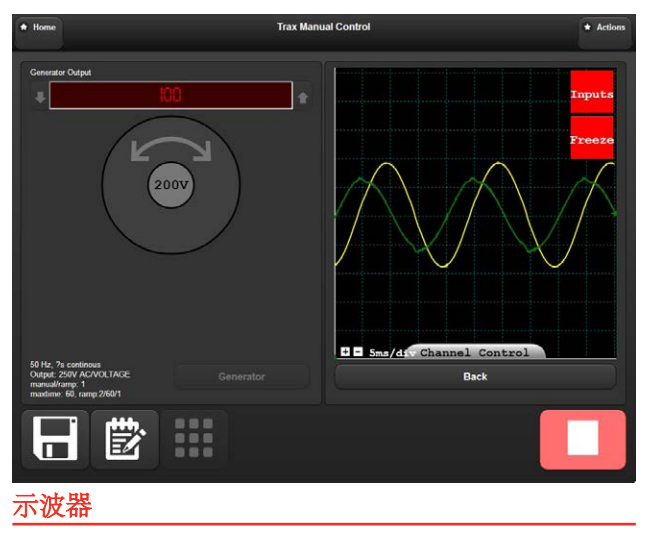Toggle the red Inputs button
This screenshot has width=647, height=534.
click(591, 94)
